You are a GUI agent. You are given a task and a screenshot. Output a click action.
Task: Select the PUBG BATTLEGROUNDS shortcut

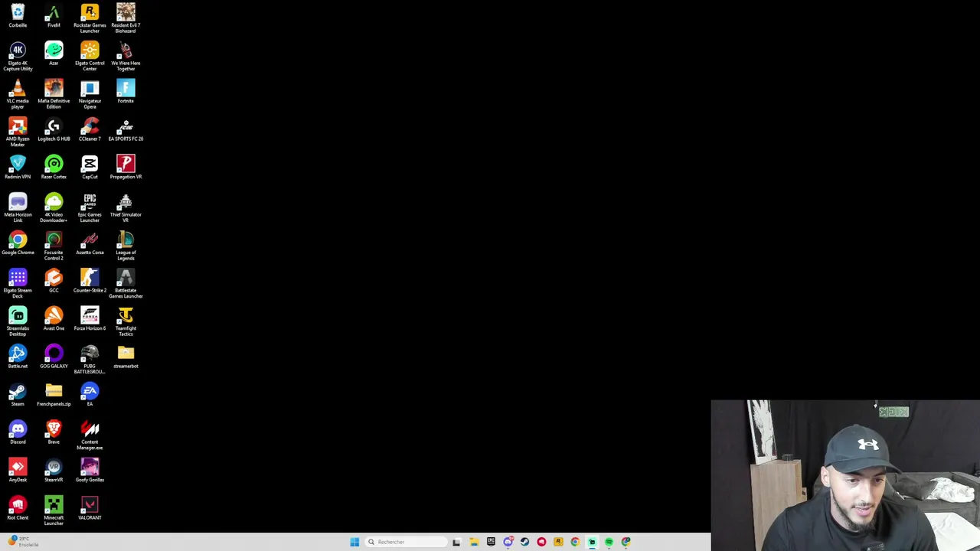pos(90,360)
